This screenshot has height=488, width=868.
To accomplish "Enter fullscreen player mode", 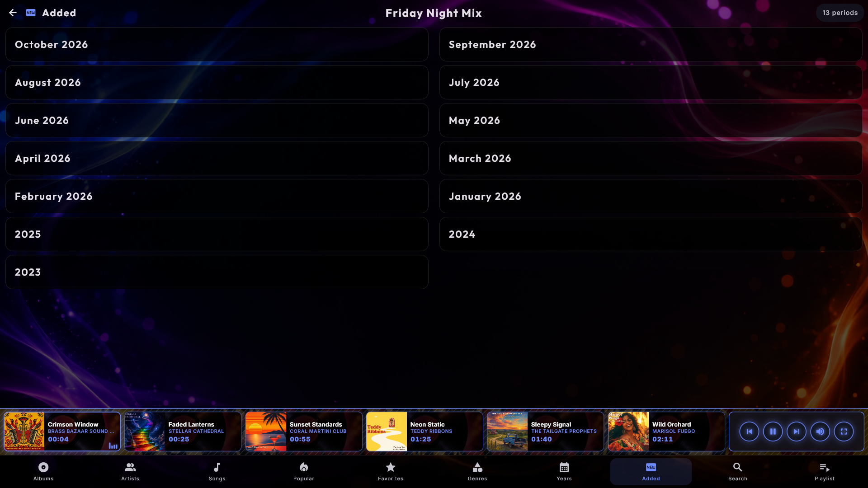I will 844,432.
